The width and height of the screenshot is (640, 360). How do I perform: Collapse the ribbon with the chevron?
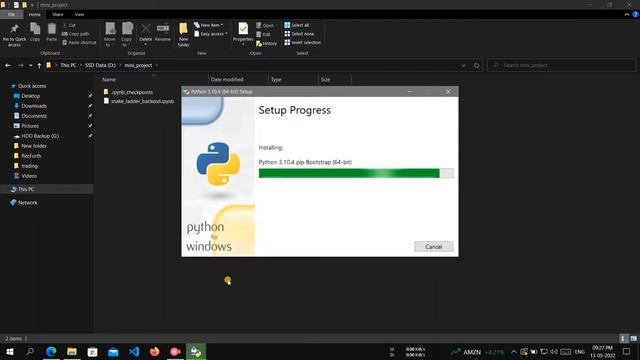(x=627, y=14)
